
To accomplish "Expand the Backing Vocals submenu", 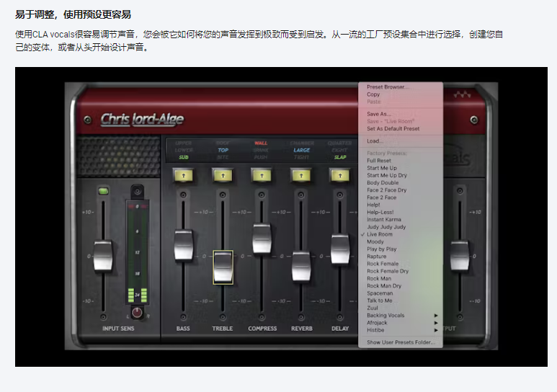I will coord(401,315).
